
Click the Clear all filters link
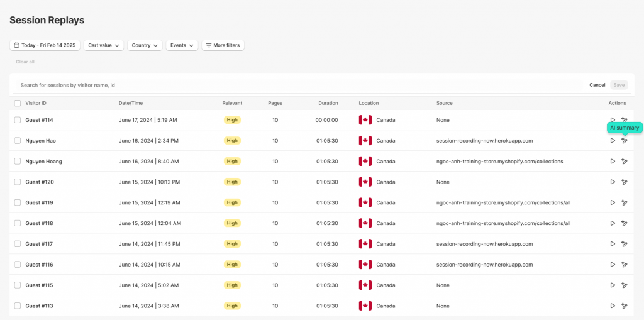pos(25,62)
